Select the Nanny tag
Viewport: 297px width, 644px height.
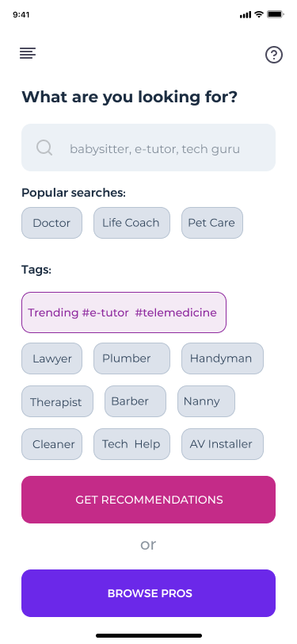(x=207, y=401)
